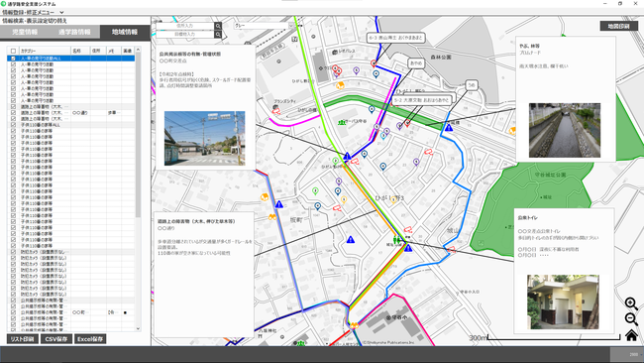
Task: Select warning triangle linked to 公共掲示板 popup
Action: click(x=348, y=156)
